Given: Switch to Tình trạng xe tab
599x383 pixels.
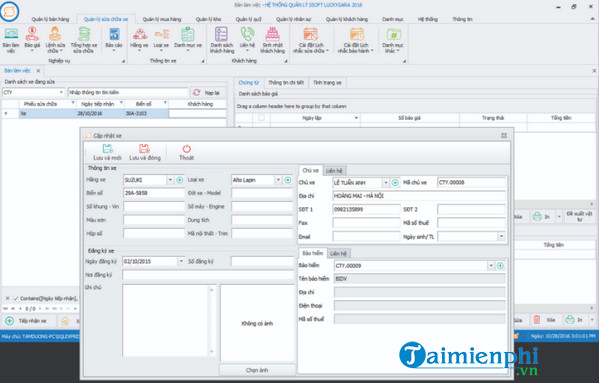Looking at the screenshot, I should click(327, 83).
